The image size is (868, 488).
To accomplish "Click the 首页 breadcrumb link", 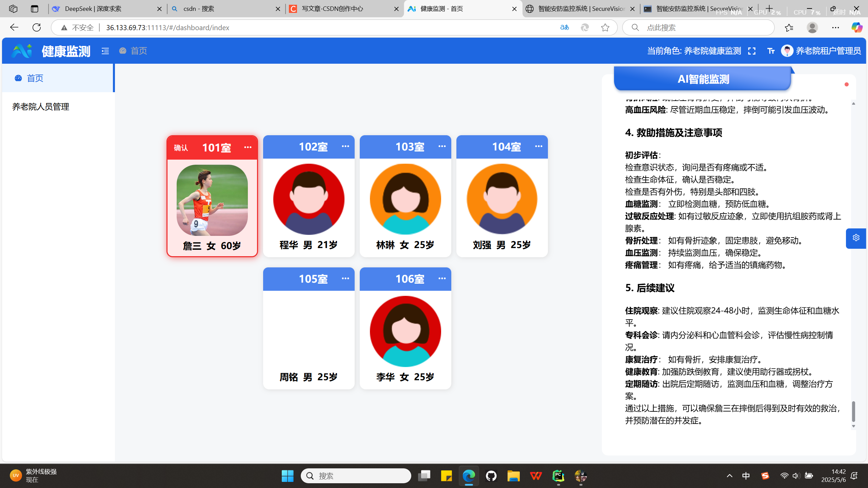I will pyautogui.click(x=138, y=51).
